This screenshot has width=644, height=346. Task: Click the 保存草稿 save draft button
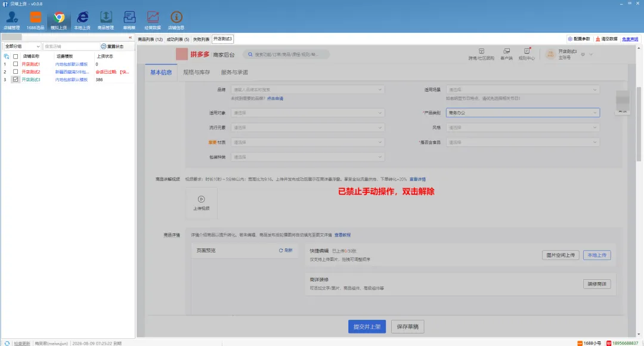(407, 327)
